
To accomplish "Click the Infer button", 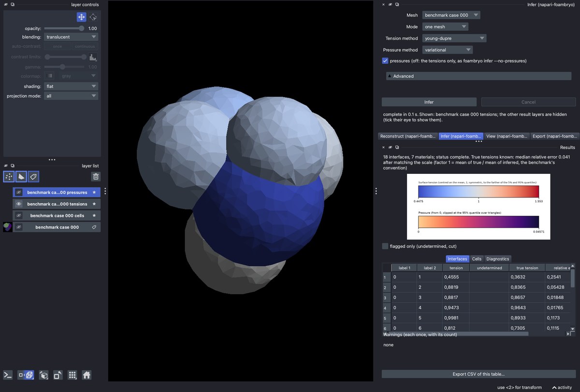I will 429,102.
